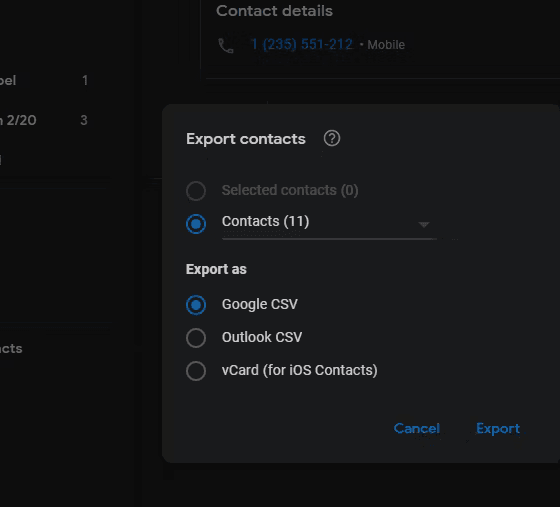Expand the Contacts (11) dropdown arrow
Image resolution: width=560 pixels, height=507 pixels.
pyautogui.click(x=424, y=225)
